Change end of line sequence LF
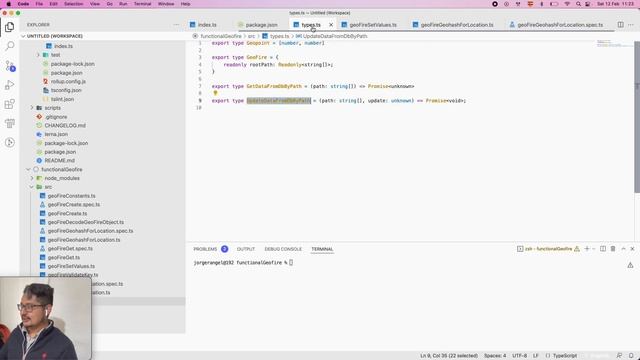This screenshot has height=360, width=640. click(536, 356)
